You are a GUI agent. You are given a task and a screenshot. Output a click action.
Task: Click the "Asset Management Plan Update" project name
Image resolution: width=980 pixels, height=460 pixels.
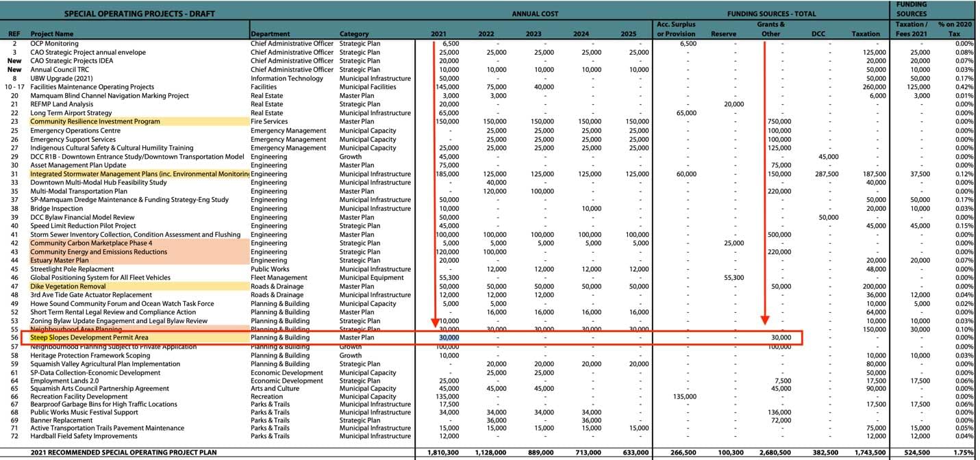[x=78, y=165]
